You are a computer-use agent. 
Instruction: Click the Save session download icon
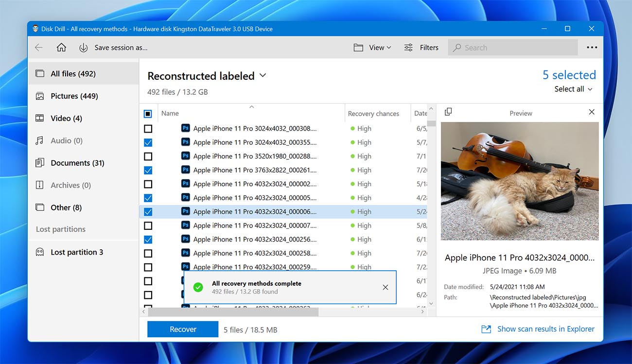click(x=83, y=48)
